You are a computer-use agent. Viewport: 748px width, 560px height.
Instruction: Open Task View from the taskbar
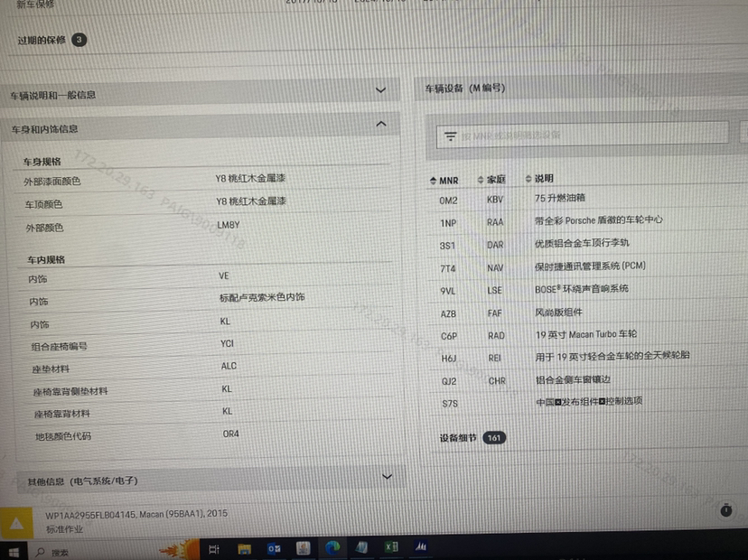(x=214, y=549)
